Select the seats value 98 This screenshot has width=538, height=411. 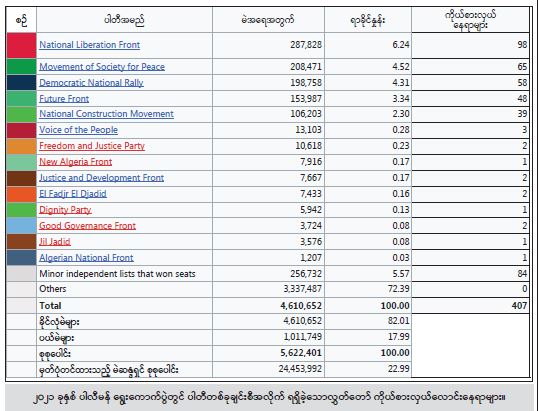pyautogui.click(x=522, y=45)
